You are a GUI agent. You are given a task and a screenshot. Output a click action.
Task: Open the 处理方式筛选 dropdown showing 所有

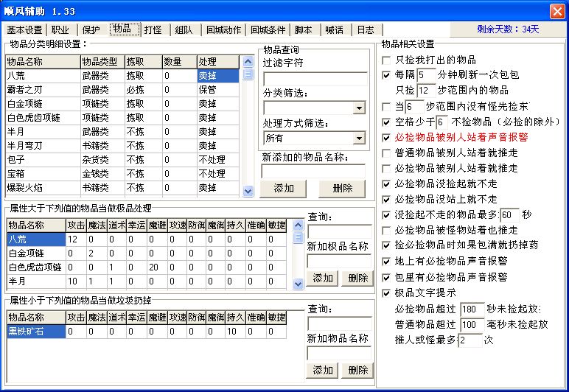tap(359, 139)
